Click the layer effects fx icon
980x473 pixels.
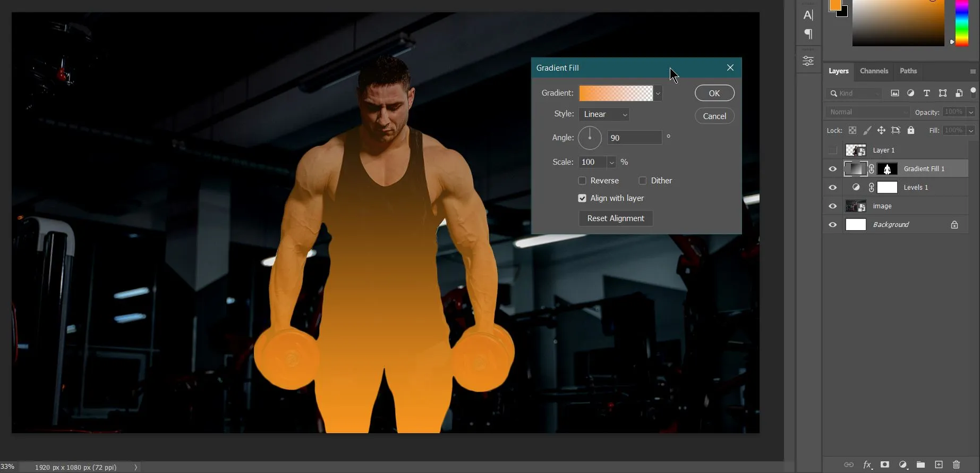tap(867, 465)
